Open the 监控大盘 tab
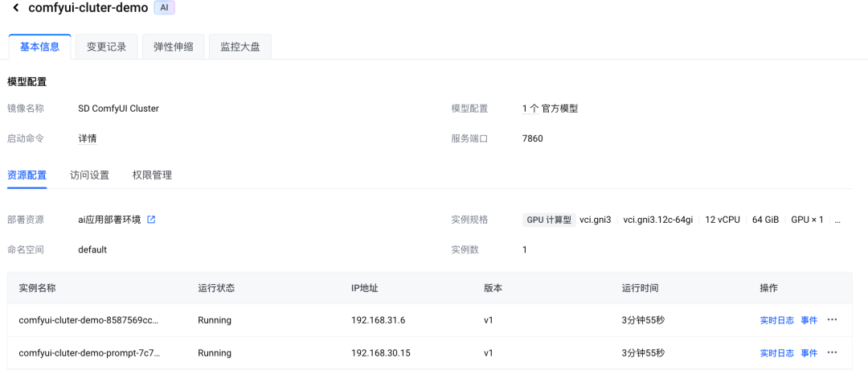Viewport: 868px width, 383px height. (240, 47)
